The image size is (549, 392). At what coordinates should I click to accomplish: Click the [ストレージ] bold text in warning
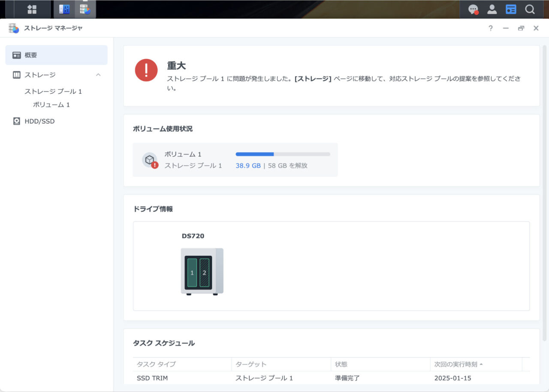(x=313, y=79)
